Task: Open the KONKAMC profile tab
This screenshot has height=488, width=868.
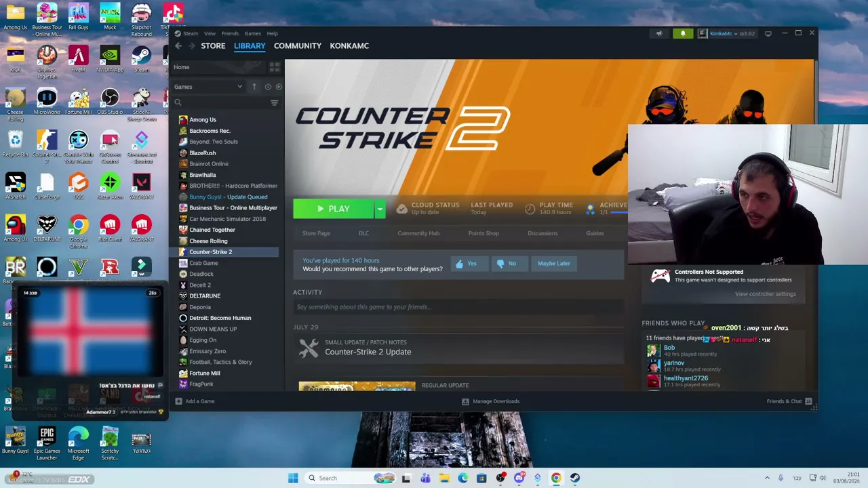Action: pos(349,46)
